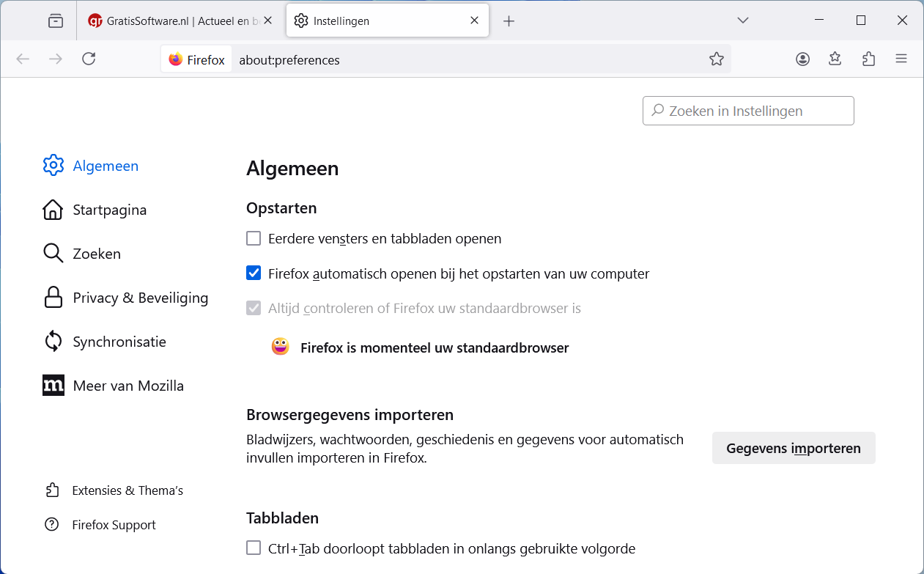Uncheck Firefox automatisch openen bij opstarten
This screenshot has height=574, width=924.
coord(254,273)
